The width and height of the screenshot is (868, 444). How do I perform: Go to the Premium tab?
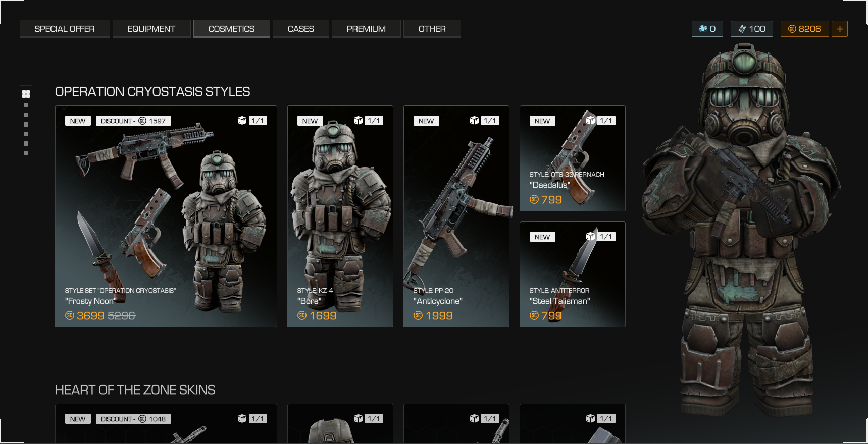[366, 29]
